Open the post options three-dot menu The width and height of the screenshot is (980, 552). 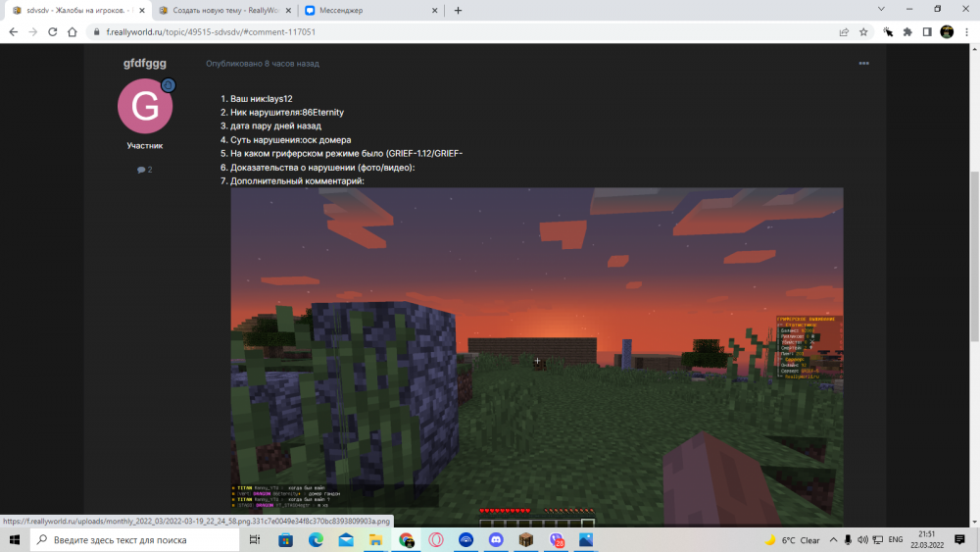863,63
